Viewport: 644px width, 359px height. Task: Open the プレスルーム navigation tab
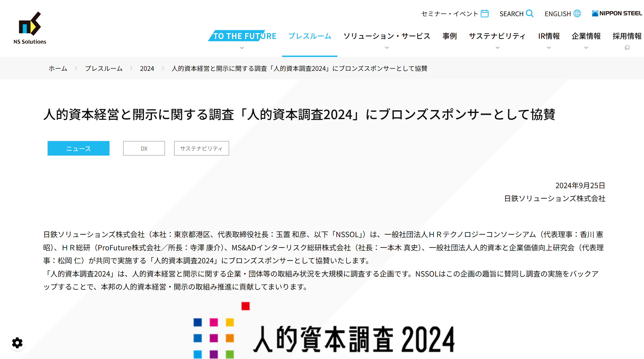309,36
